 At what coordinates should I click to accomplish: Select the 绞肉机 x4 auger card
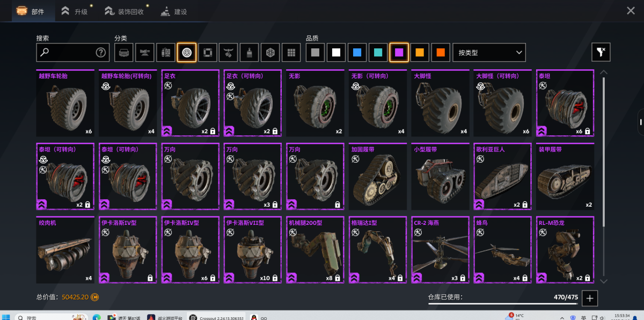pos(65,250)
